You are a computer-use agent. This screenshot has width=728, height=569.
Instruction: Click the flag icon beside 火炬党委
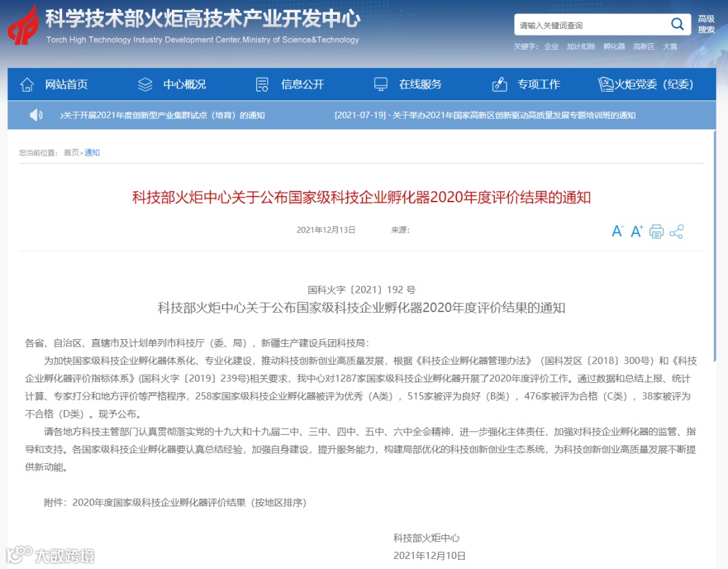pyautogui.click(x=605, y=84)
